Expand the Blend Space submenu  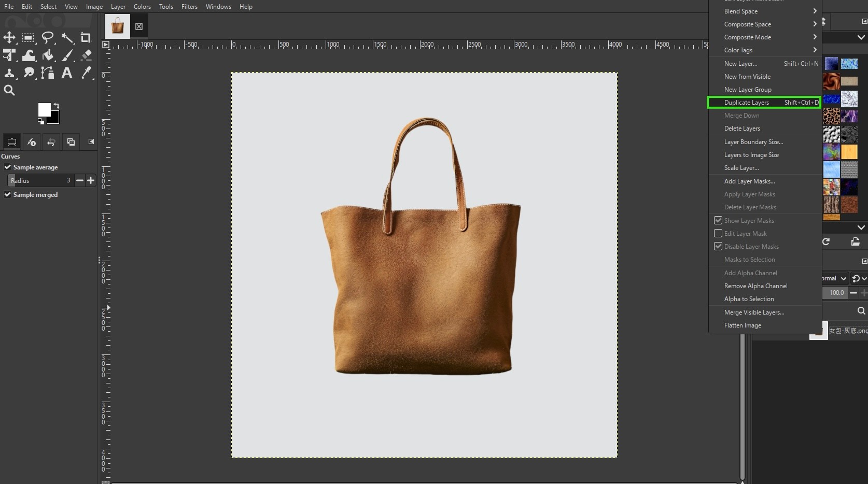coord(765,11)
